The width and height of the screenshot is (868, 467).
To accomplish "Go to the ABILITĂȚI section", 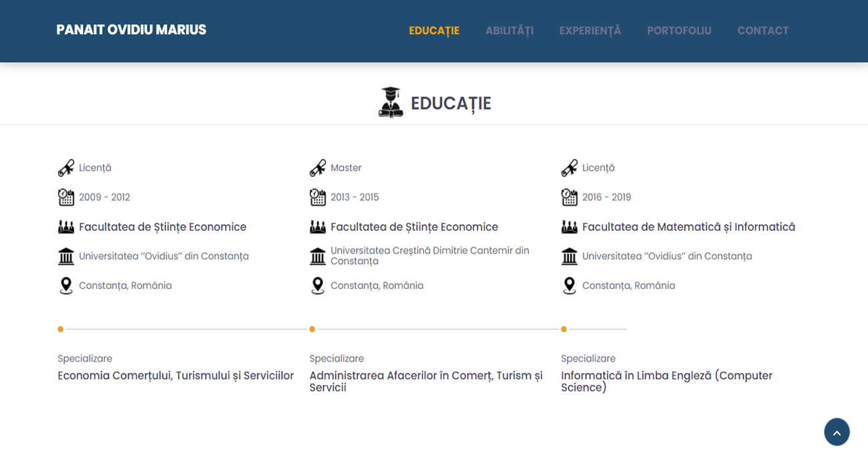I will (x=509, y=31).
